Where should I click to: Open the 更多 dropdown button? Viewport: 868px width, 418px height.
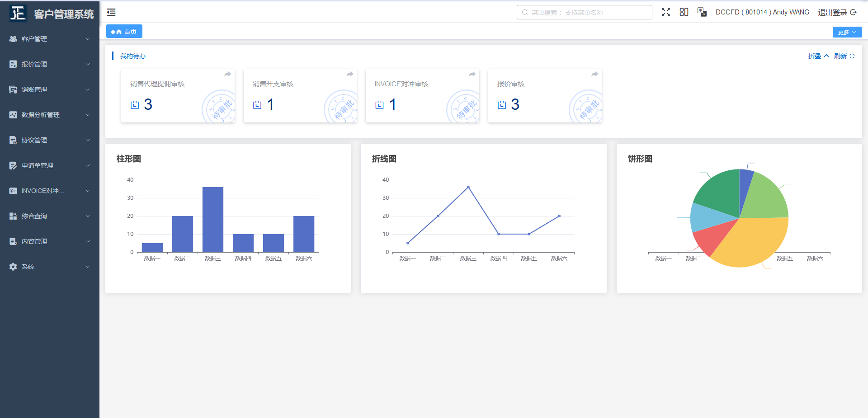coord(847,32)
